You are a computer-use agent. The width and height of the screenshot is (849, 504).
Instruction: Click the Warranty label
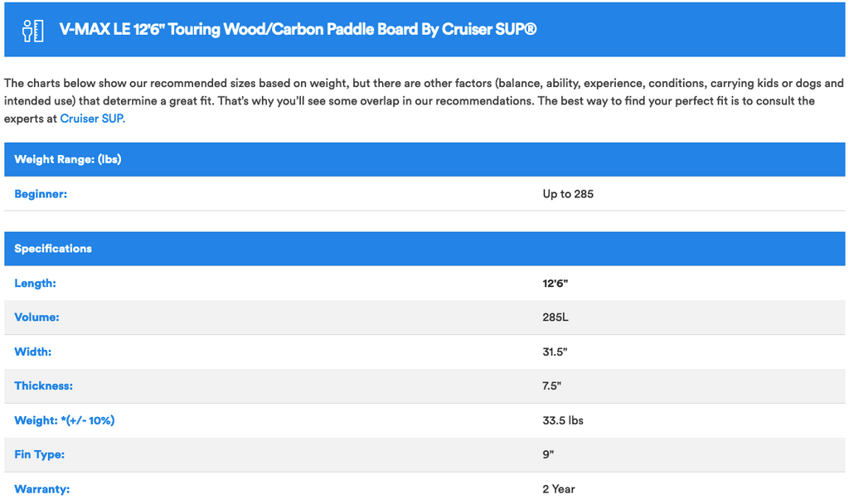click(41, 489)
